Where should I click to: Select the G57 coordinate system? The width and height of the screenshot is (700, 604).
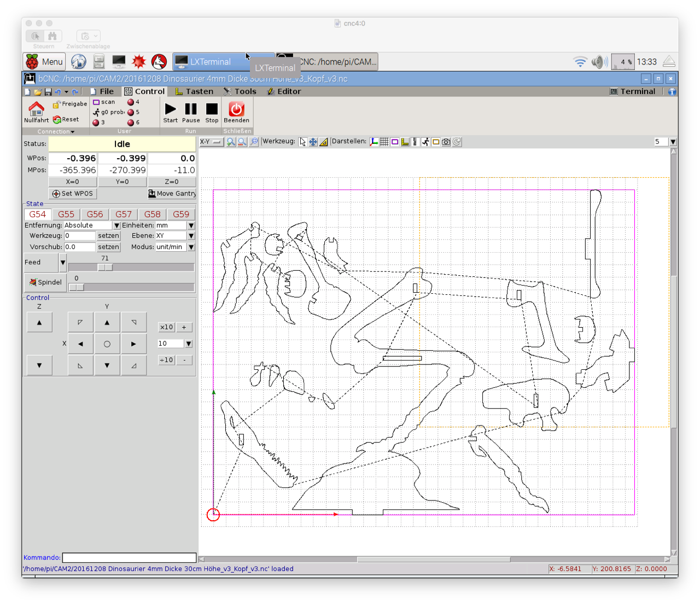tap(124, 214)
